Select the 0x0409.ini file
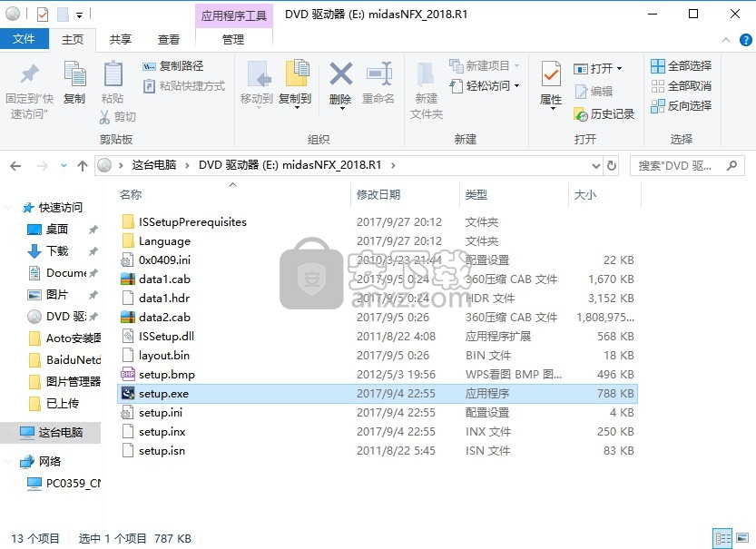The image size is (756, 549). [377, 260]
